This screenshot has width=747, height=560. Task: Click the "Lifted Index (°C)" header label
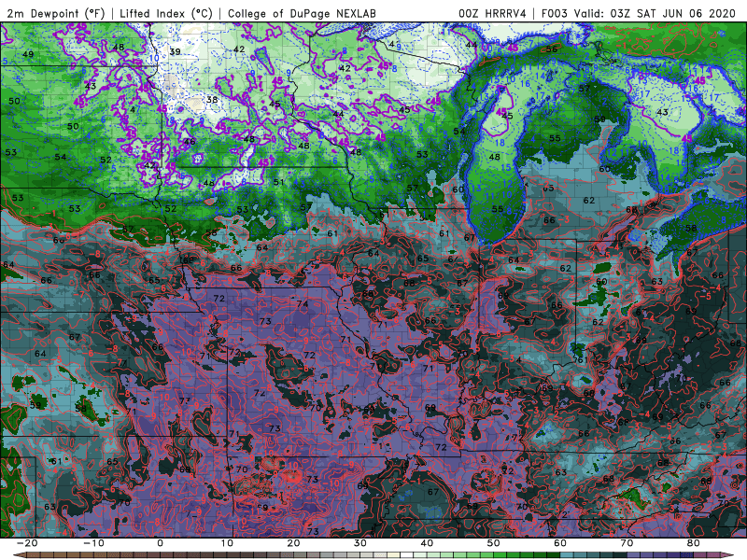[x=166, y=13]
